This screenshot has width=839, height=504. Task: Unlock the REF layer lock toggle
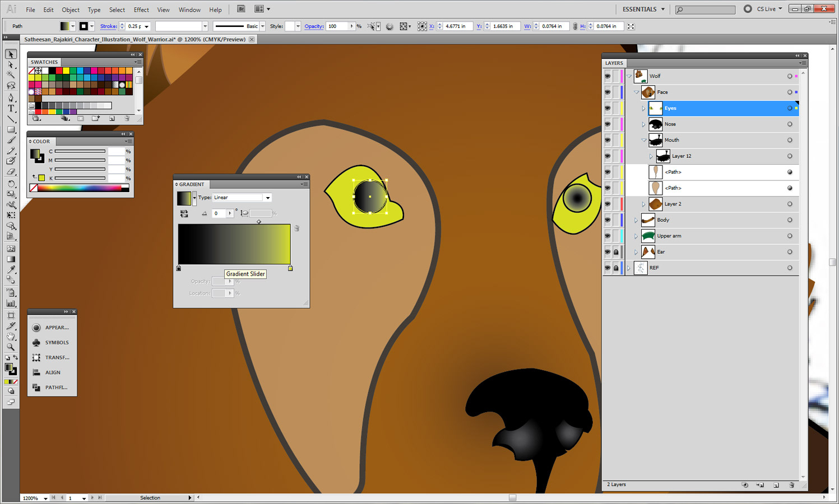coord(616,268)
